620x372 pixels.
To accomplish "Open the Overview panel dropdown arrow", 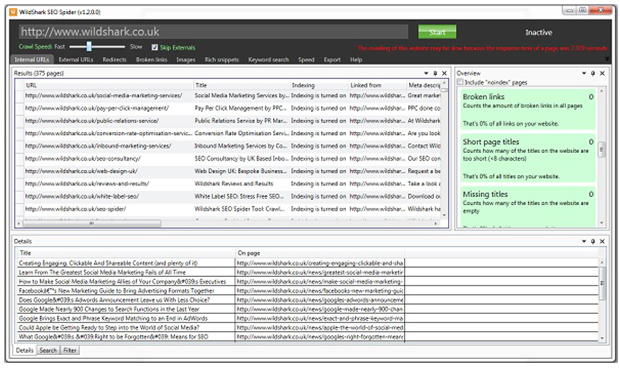I will pyautogui.click(x=584, y=73).
